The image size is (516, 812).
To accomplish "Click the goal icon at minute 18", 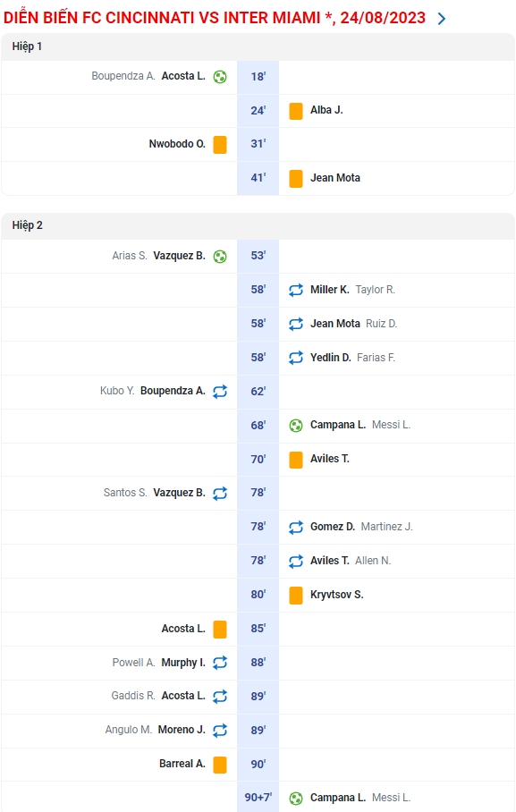I will pos(220,77).
